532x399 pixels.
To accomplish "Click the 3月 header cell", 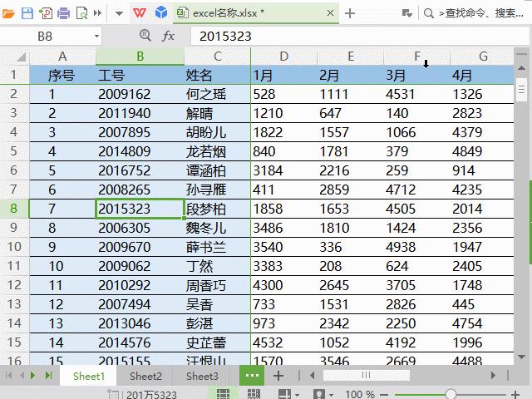I will (417, 75).
